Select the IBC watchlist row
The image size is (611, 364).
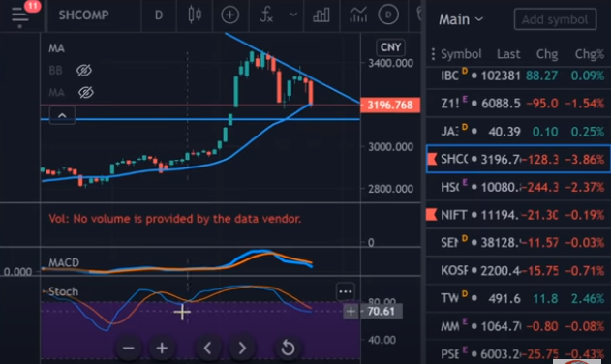[x=518, y=76]
